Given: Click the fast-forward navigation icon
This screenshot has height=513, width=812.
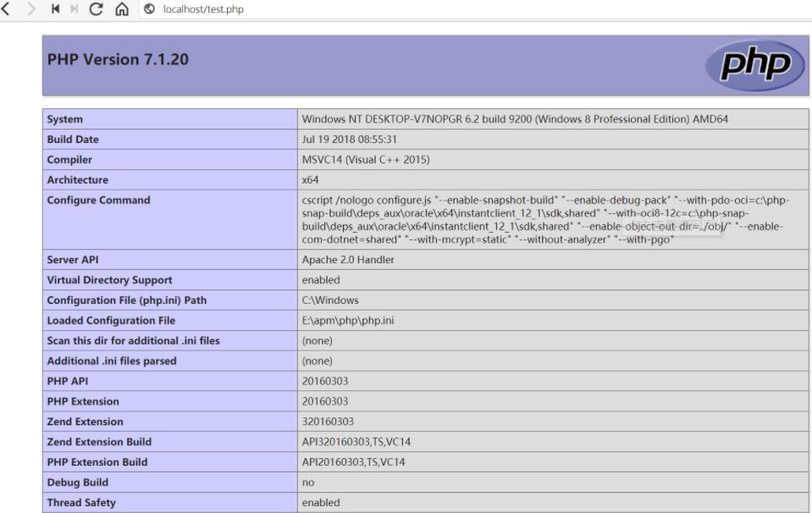Looking at the screenshot, I should (74, 8).
